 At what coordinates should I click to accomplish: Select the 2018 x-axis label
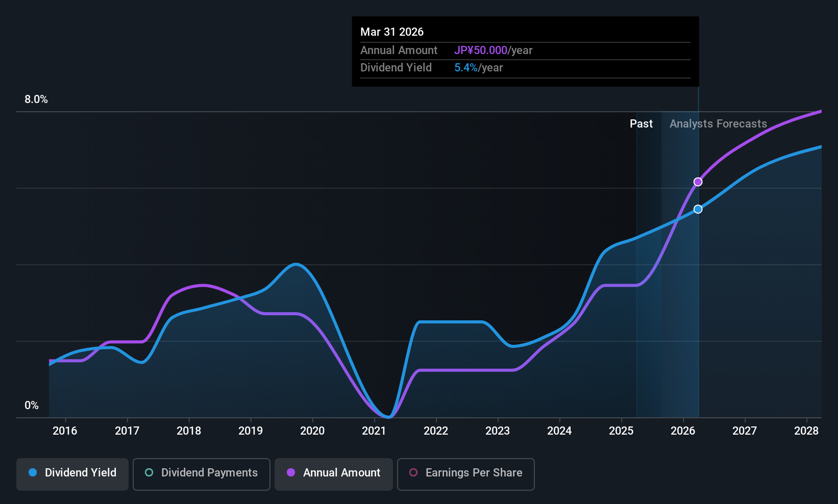(189, 431)
